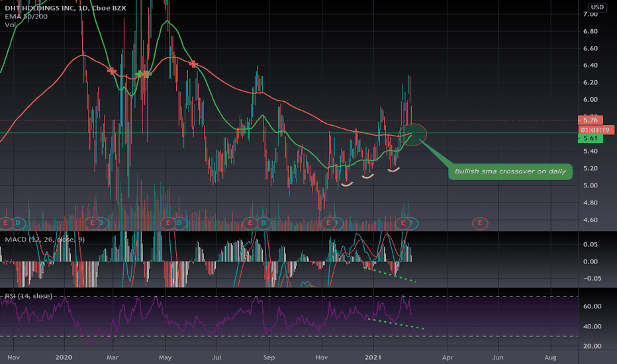
Task: Open the upcoming earnings marker before Apr
Action: pyautogui.click(x=480, y=224)
